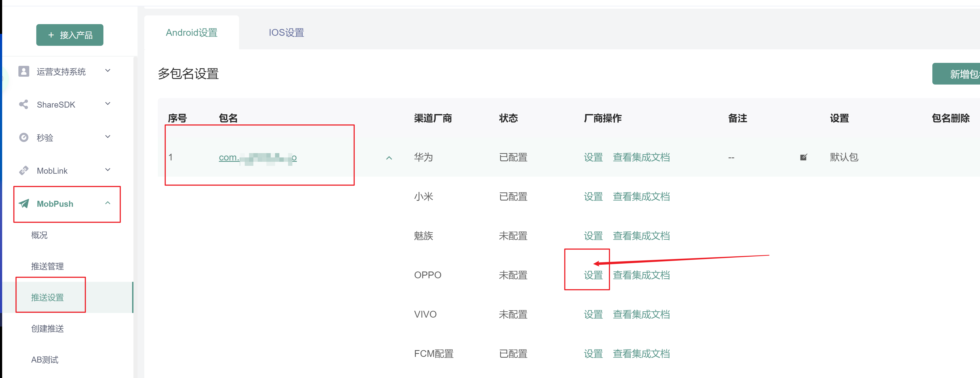Click the MobPush paper-plane icon
This screenshot has height=378, width=980.
tap(24, 204)
